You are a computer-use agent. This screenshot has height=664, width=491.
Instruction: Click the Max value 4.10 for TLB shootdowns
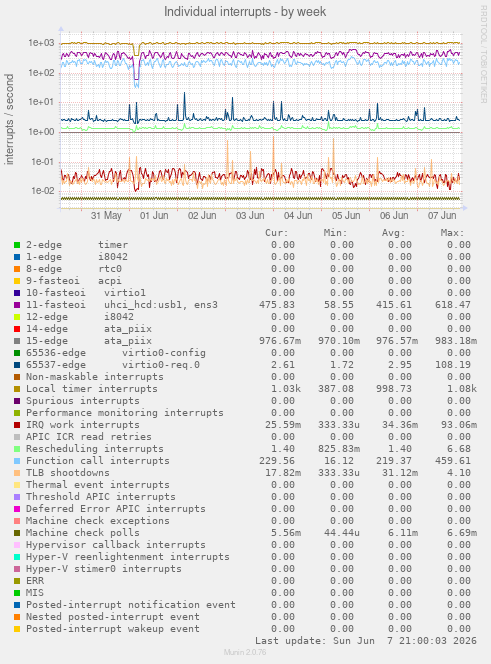pyautogui.click(x=459, y=473)
